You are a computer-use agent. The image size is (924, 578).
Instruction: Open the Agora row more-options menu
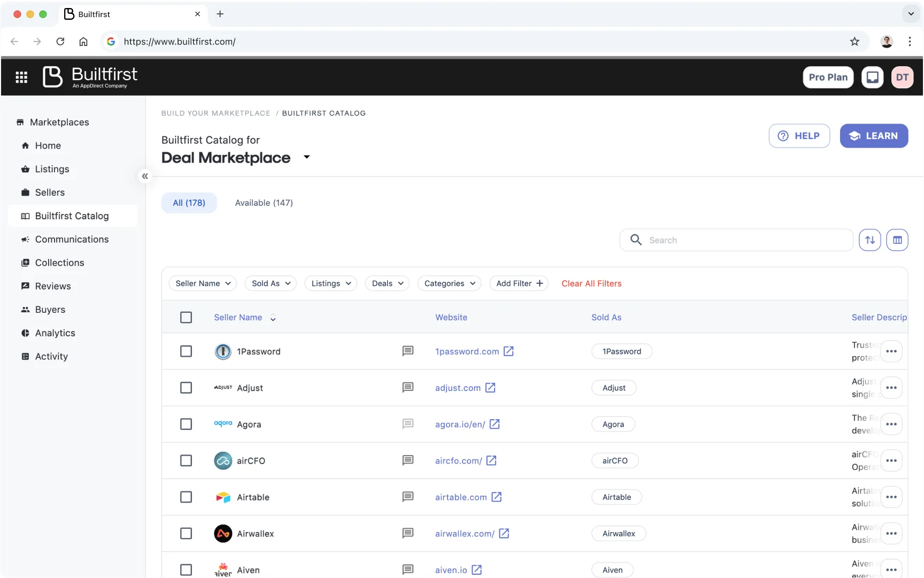(891, 424)
